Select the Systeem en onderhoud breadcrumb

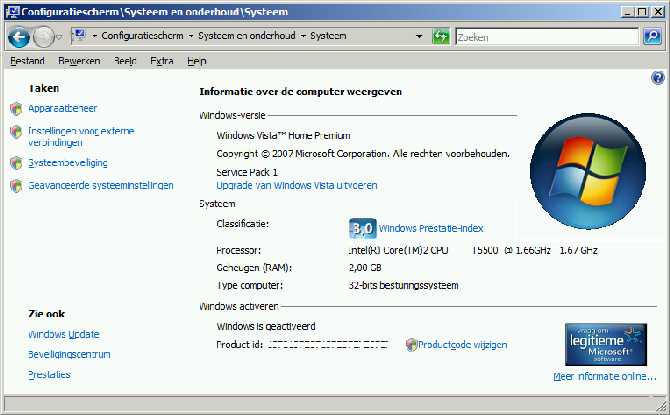coord(247,36)
